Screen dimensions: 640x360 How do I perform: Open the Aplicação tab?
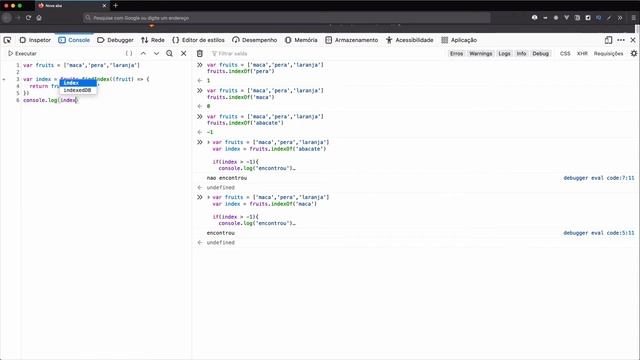459,40
